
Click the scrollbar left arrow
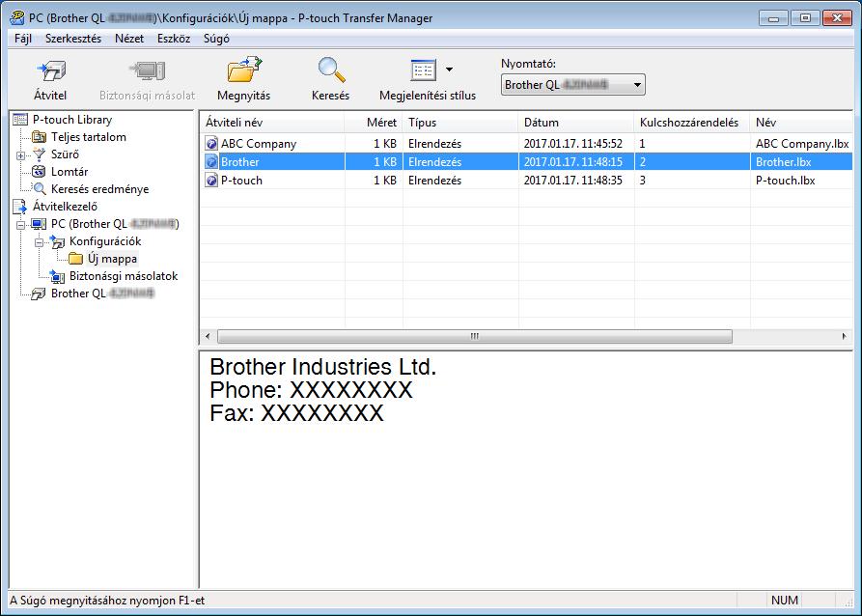[208, 336]
